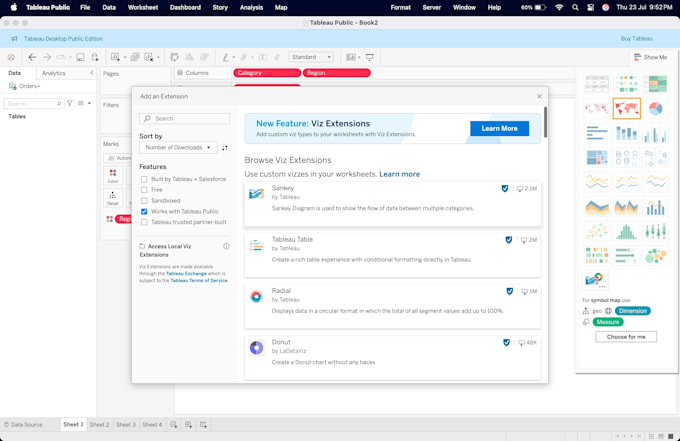Open the Worksheet menu
Screen dimensions: 680x441
pos(143,7)
